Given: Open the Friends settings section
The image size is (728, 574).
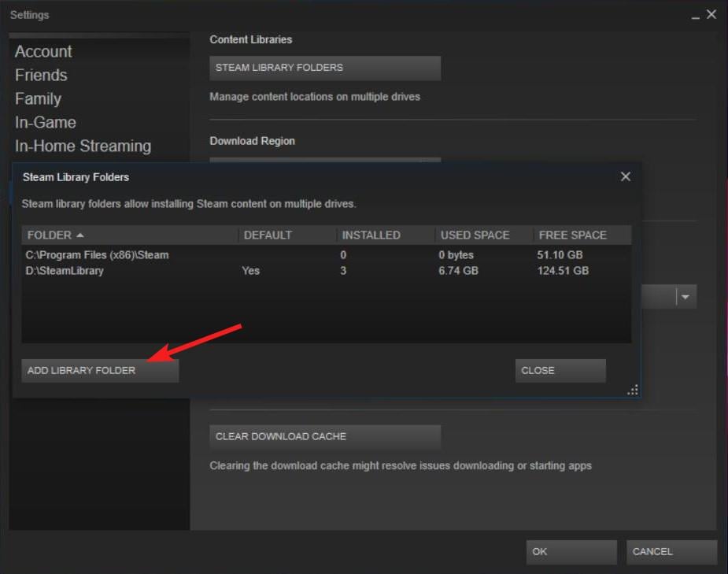Looking at the screenshot, I should click(x=41, y=76).
